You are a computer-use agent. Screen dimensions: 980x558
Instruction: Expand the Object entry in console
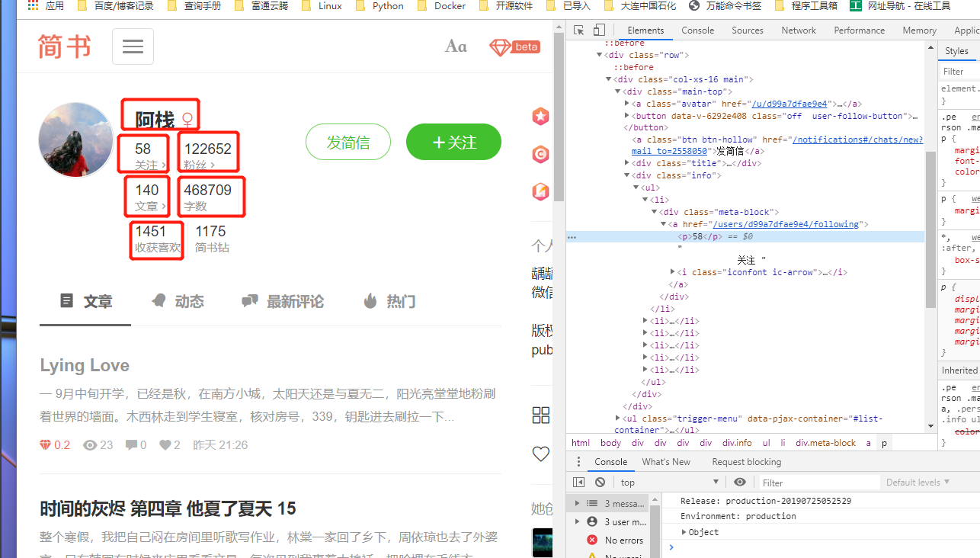684,532
